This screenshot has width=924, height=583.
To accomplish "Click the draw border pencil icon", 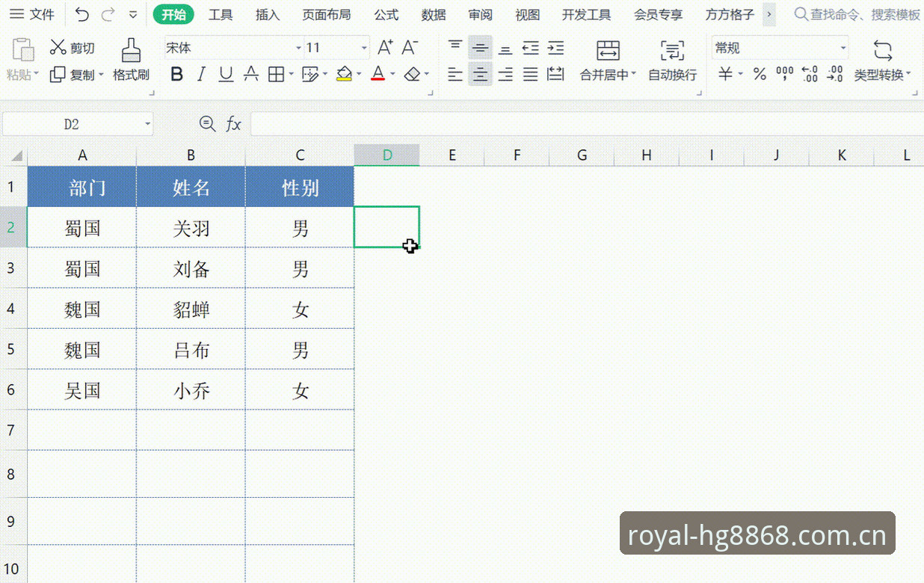I will [309, 74].
